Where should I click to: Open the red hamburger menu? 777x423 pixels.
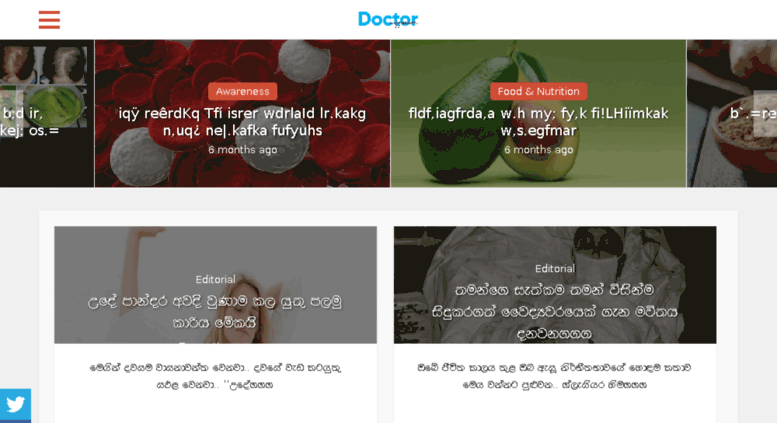tap(49, 20)
